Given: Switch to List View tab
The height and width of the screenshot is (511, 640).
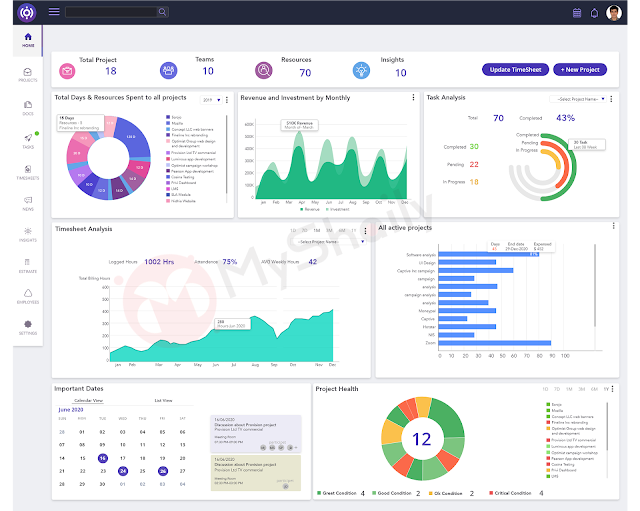Looking at the screenshot, I should pos(165,399).
